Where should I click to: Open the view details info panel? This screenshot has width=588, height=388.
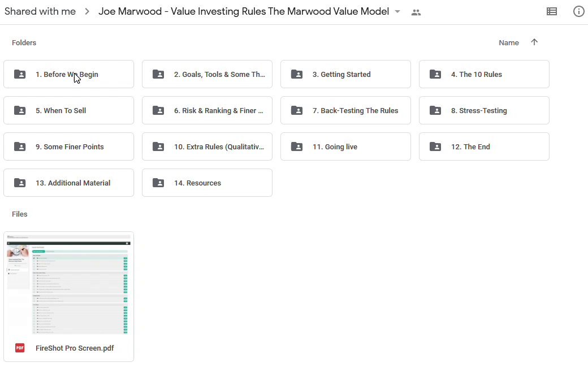coord(578,11)
